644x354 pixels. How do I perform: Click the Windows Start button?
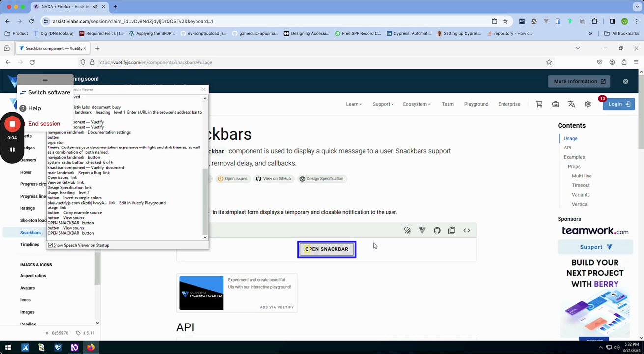8,348
